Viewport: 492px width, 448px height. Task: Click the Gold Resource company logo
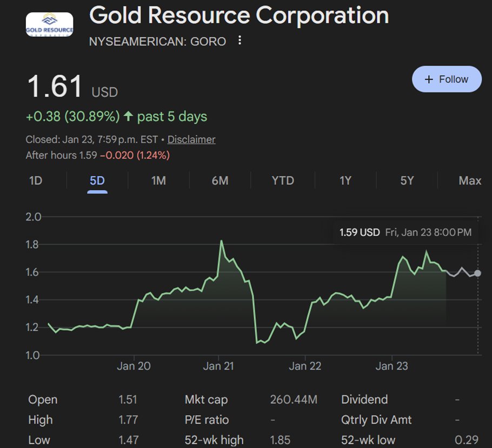pyautogui.click(x=50, y=24)
